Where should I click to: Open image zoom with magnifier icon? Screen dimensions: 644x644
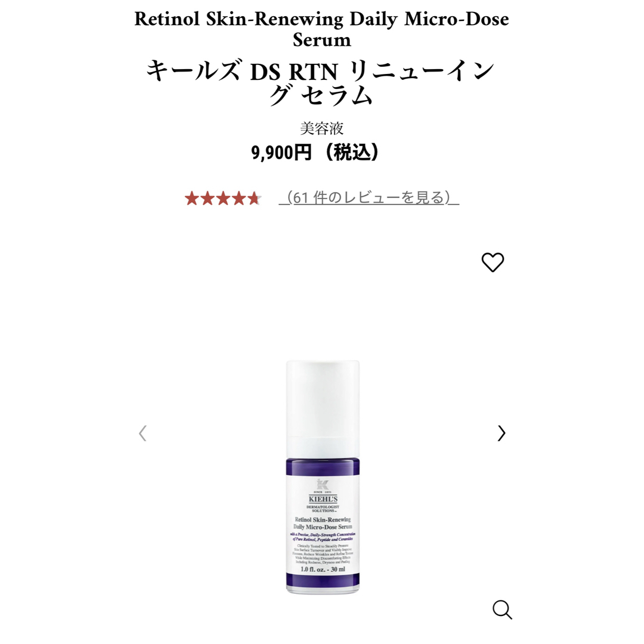(x=502, y=609)
